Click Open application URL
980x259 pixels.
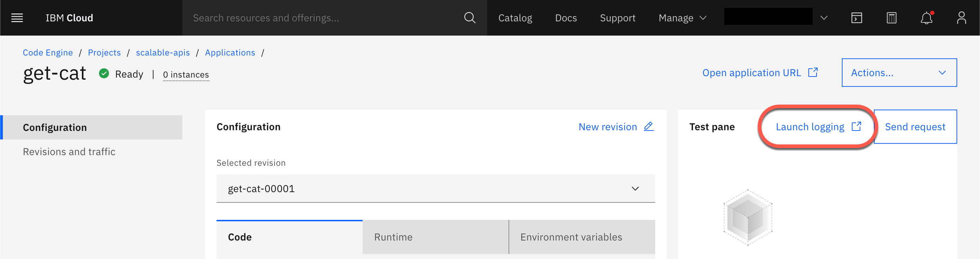click(x=751, y=73)
